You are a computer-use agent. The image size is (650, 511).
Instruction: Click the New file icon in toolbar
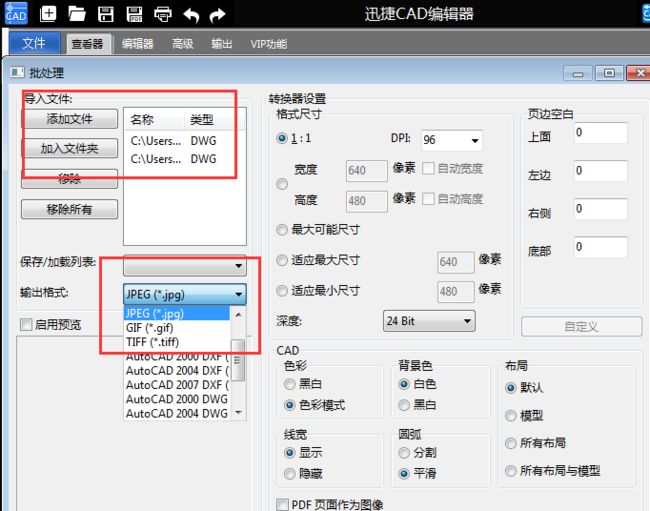[x=48, y=14]
